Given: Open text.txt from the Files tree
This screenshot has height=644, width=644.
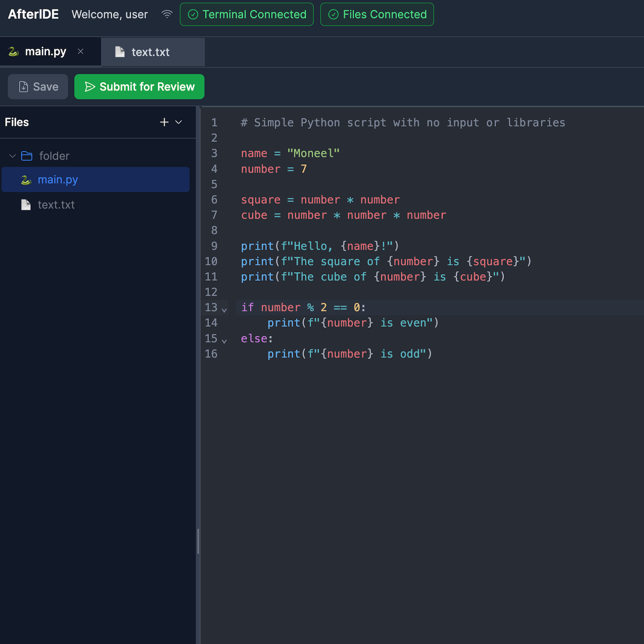Looking at the screenshot, I should tap(56, 205).
